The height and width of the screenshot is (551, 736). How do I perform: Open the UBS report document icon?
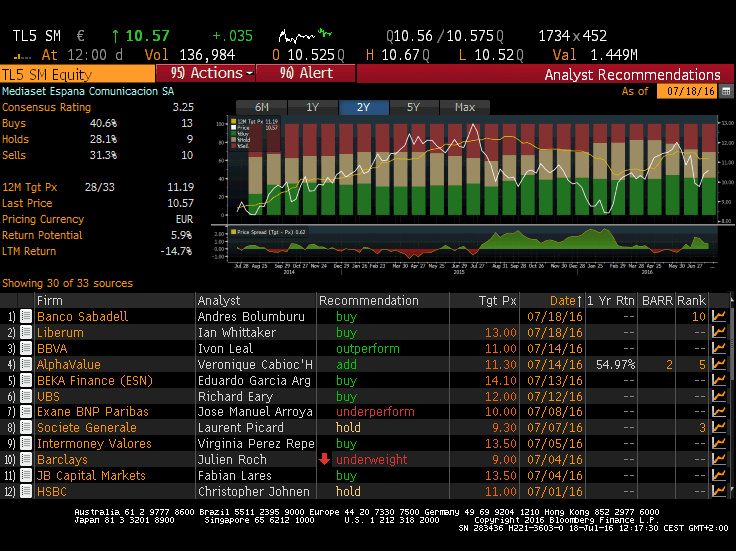click(26, 396)
